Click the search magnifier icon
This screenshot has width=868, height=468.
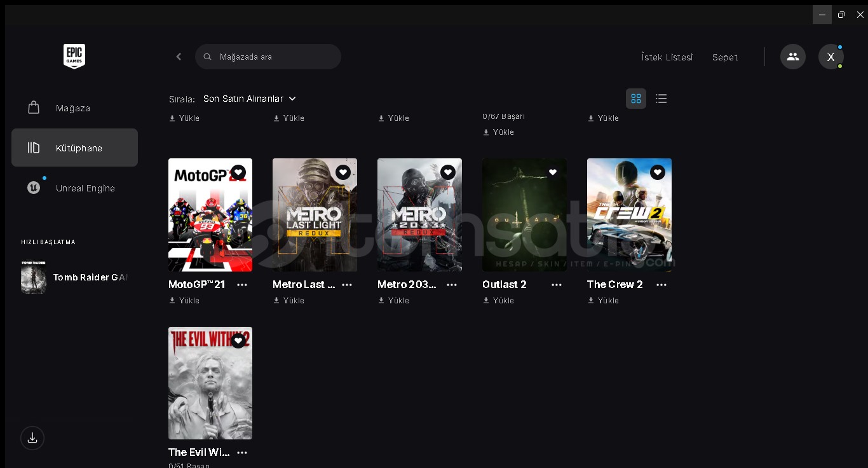207,57
